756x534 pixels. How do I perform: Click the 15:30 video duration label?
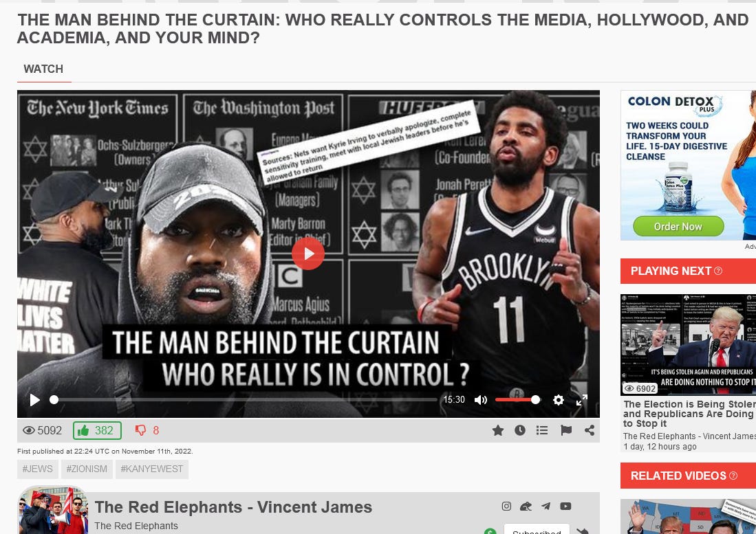pos(454,400)
